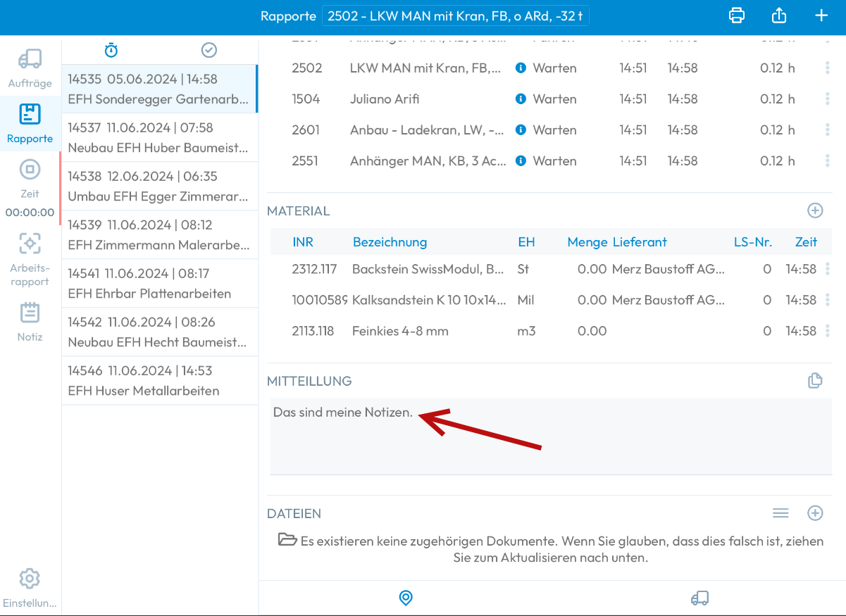Image resolution: width=846 pixels, height=616 pixels.
Task: Copy the Mitteilung text
Action: point(815,381)
